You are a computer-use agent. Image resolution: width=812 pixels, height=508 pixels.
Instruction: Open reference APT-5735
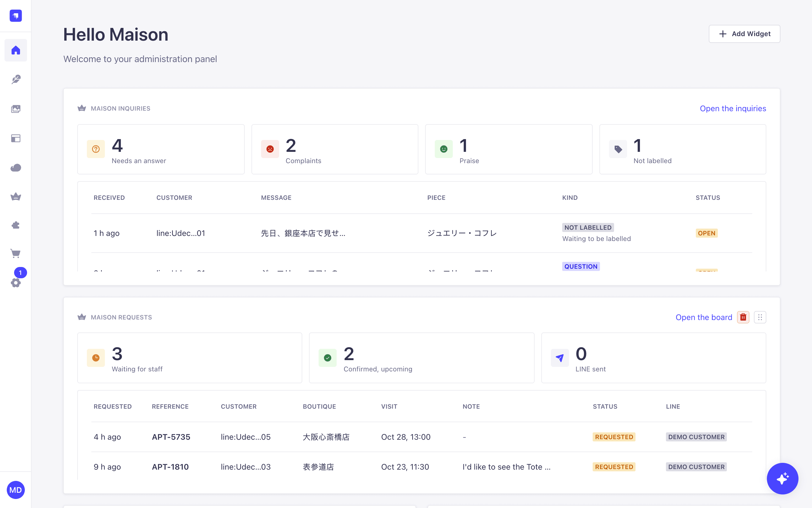pos(171,437)
